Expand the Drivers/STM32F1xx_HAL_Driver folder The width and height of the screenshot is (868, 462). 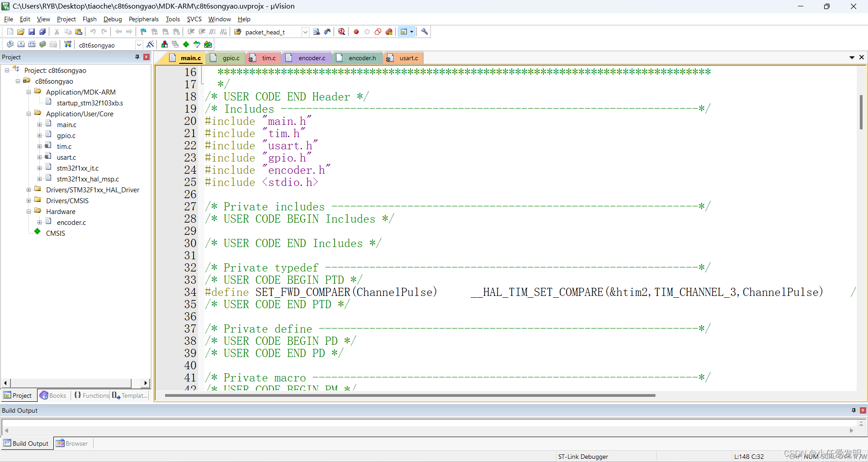[29, 190]
